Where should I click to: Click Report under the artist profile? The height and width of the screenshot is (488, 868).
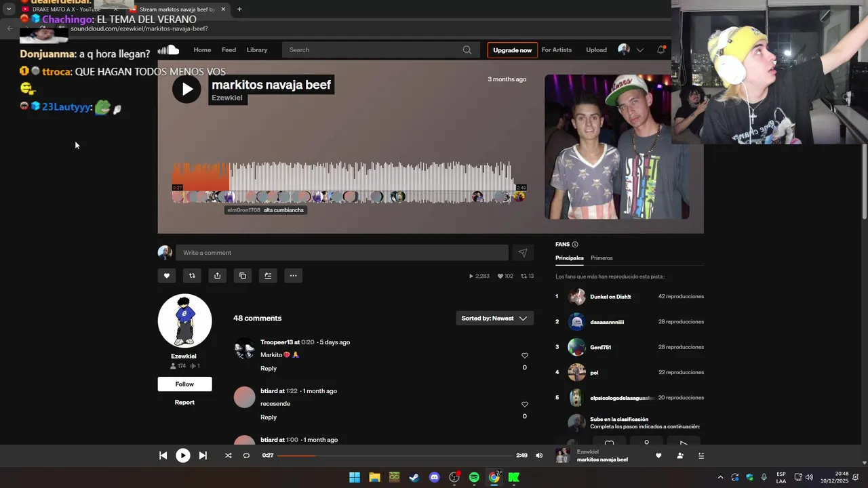coord(184,402)
